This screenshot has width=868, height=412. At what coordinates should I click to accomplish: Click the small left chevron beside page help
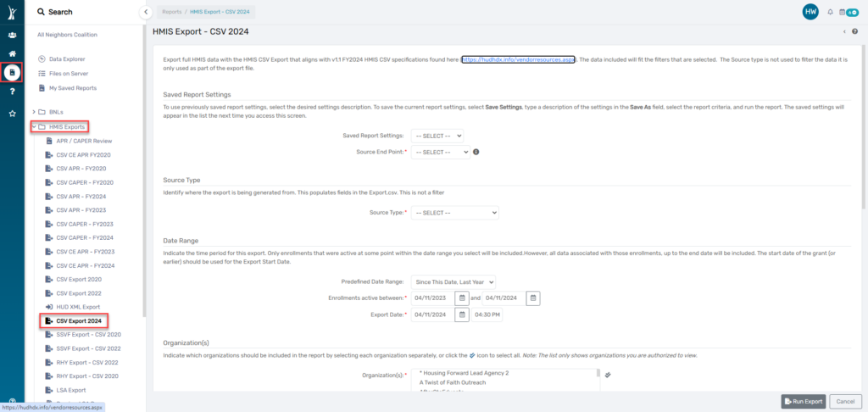click(x=844, y=31)
